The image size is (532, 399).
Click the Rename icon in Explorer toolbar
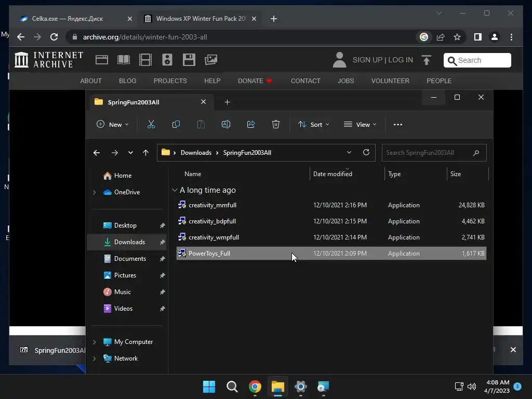point(226,125)
